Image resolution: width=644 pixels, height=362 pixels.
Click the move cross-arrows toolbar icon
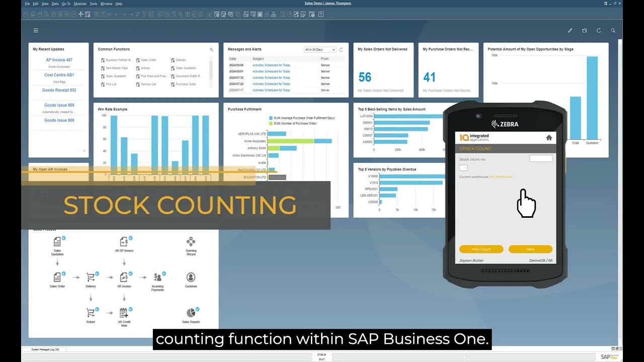[80, 14]
